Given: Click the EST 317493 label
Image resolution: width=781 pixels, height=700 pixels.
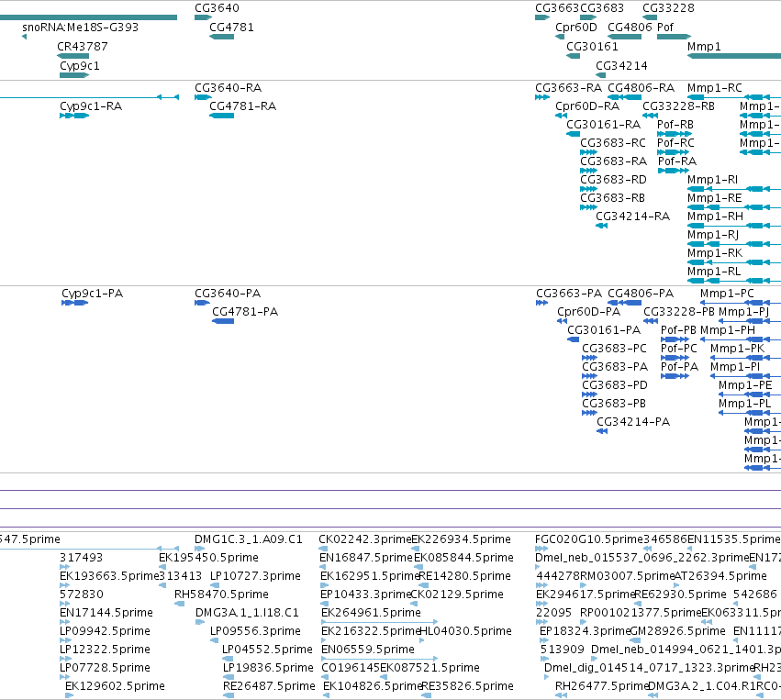Looking at the screenshot, I should (x=81, y=558).
